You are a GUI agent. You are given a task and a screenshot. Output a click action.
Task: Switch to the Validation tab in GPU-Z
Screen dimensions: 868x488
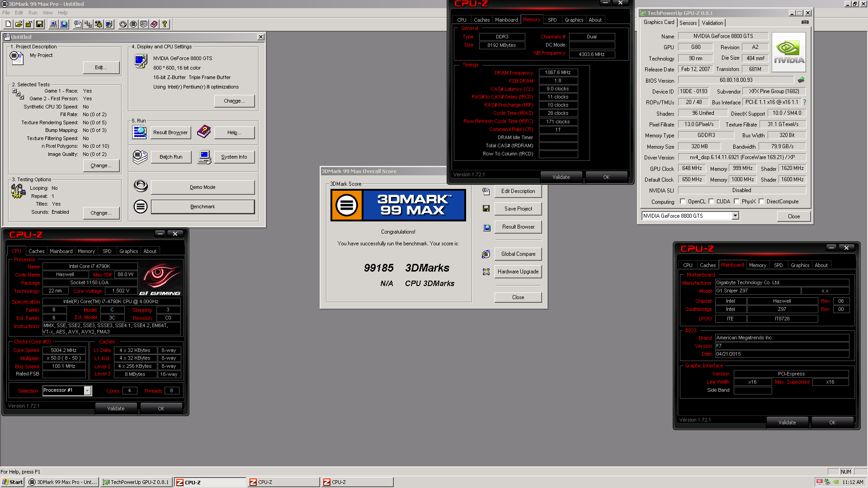pyautogui.click(x=712, y=23)
